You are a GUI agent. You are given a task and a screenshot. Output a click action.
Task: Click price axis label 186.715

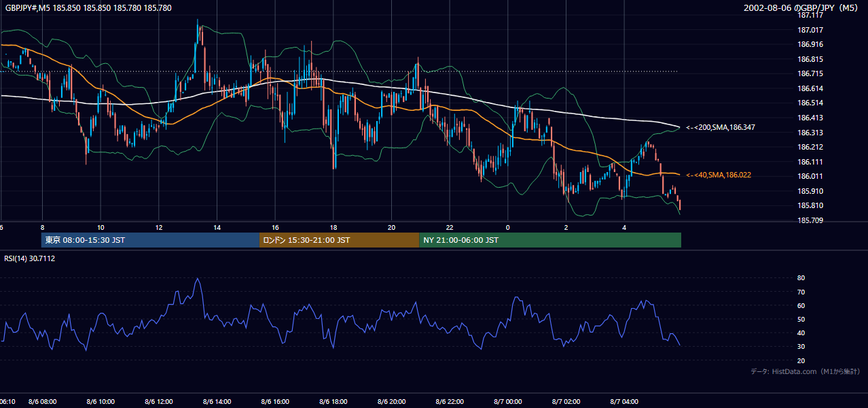[x=810, y=73]
